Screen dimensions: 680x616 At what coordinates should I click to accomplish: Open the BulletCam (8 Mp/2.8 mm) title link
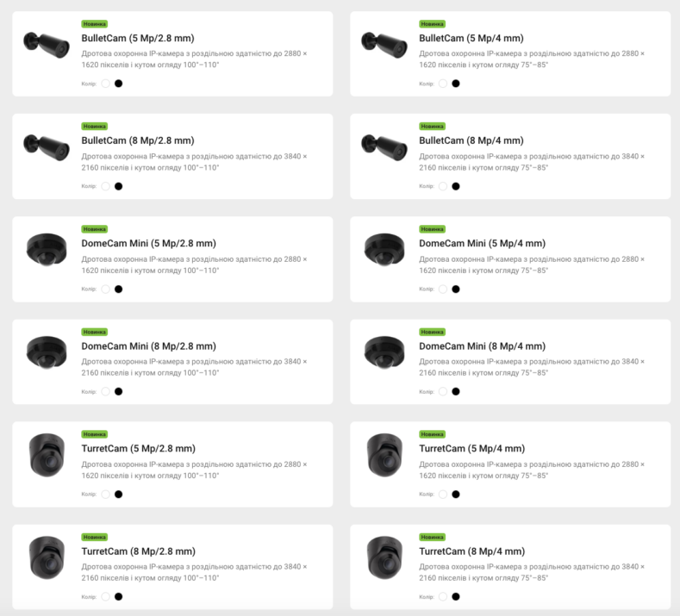(x=138, y=140)
